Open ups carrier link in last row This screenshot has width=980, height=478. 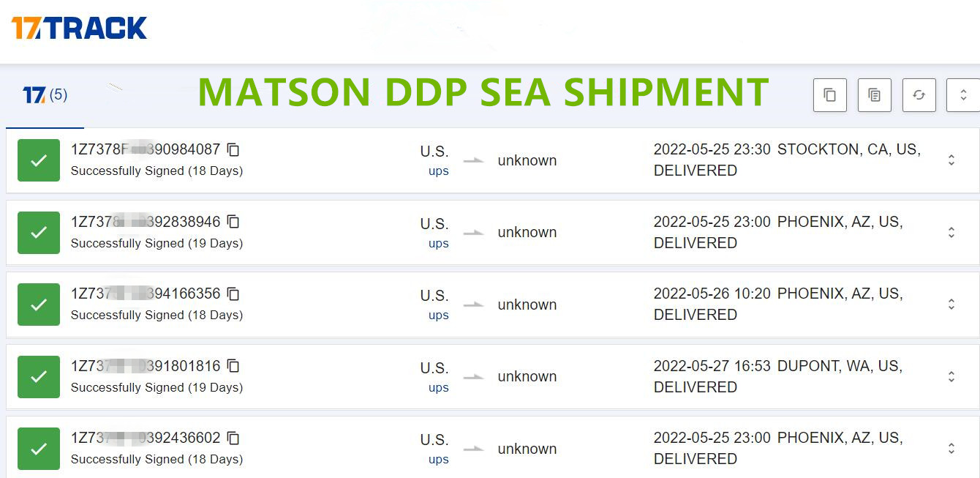(x=439, y=460)
